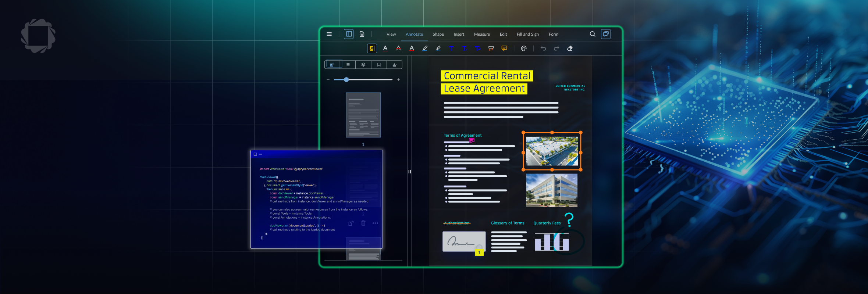Select the Form tab

click(x=553, y=34)
